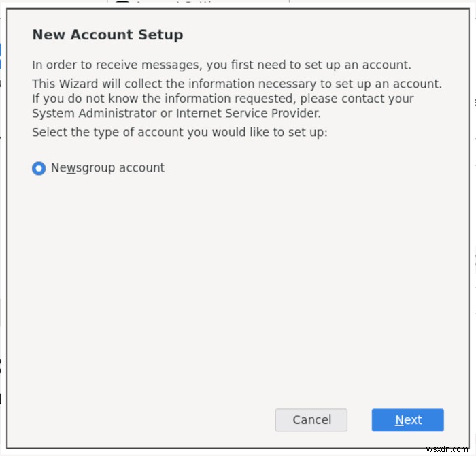This screenshot has height=456, width=476.
Task: Click 'Select the type of account' prompt
Action: click(180, 133)
